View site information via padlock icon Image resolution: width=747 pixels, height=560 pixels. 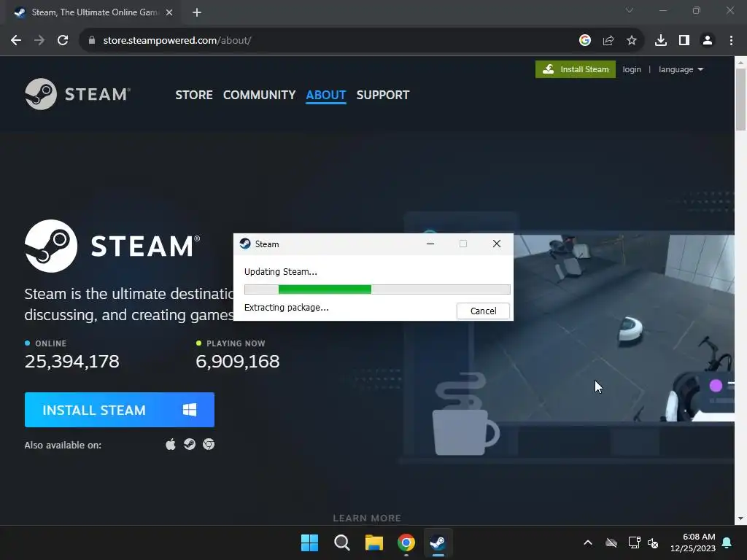[x=92, y=41]
